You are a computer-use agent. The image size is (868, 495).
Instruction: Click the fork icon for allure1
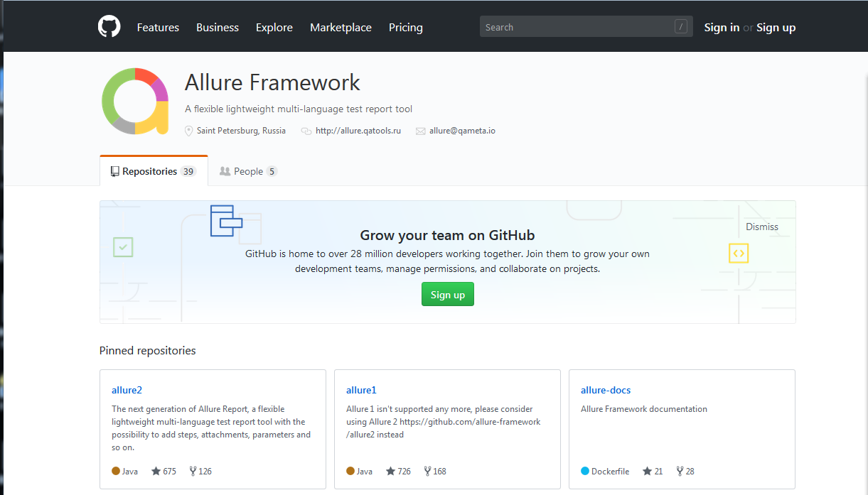[x=427, y=471]
